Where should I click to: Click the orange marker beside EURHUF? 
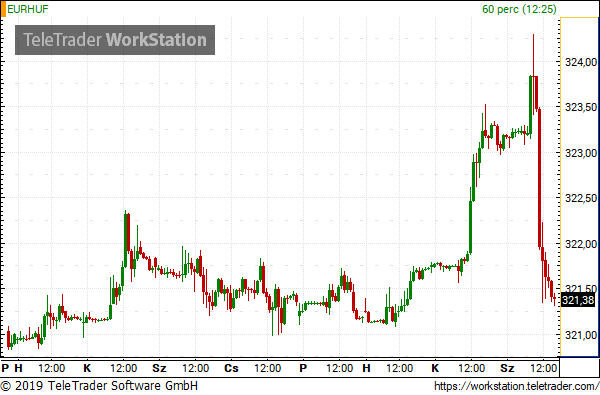[3, 9]
